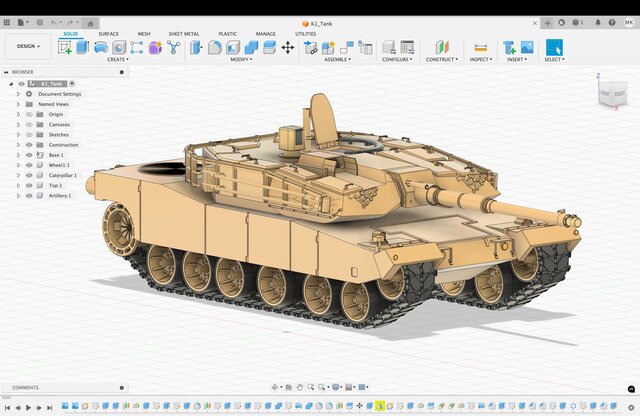
Task: Toggle visibility of the Origin folder
Action: tap(29, 114)
